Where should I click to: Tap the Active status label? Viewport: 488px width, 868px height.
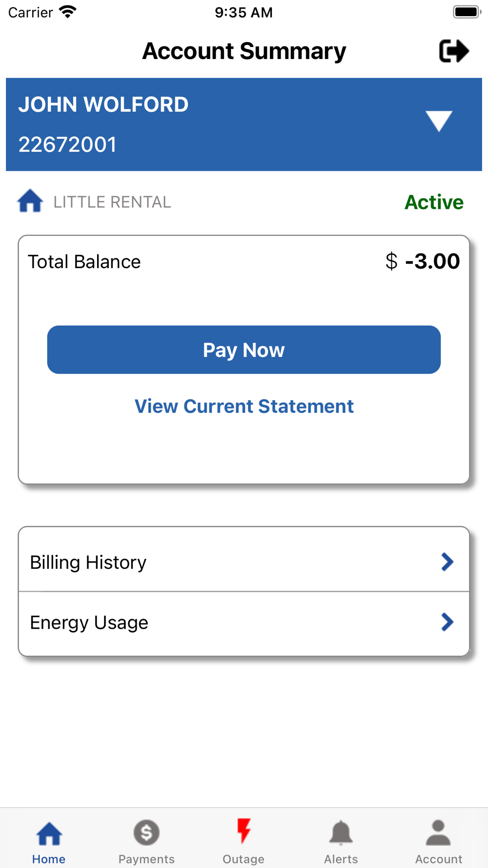[434, 202]
